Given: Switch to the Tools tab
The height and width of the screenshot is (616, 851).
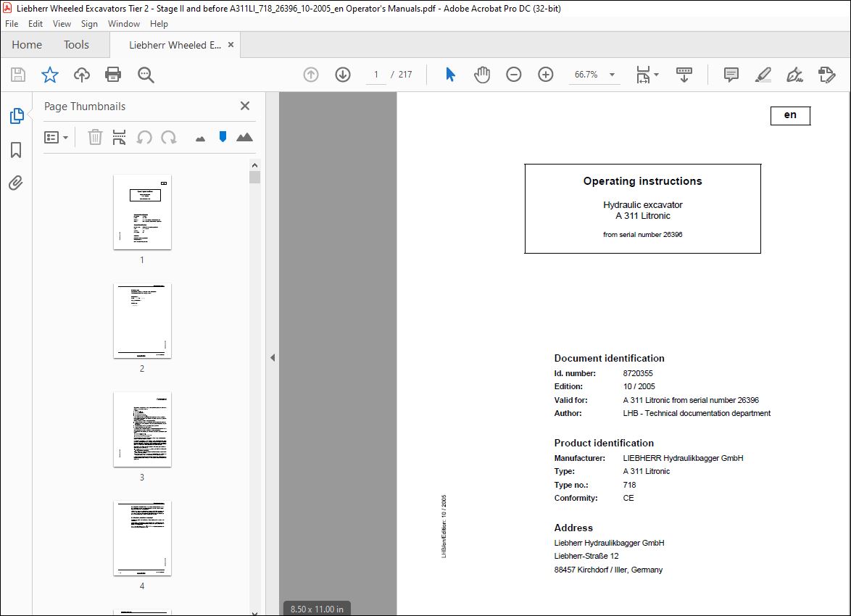Looking at the screenshot, I should click(x=76, y=44).
